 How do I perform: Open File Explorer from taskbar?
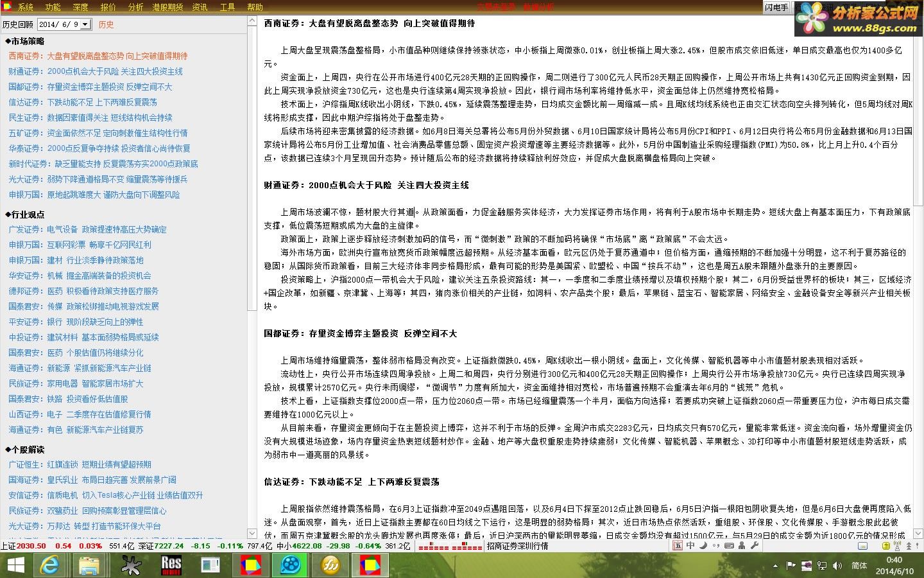[x=89, y=565]
